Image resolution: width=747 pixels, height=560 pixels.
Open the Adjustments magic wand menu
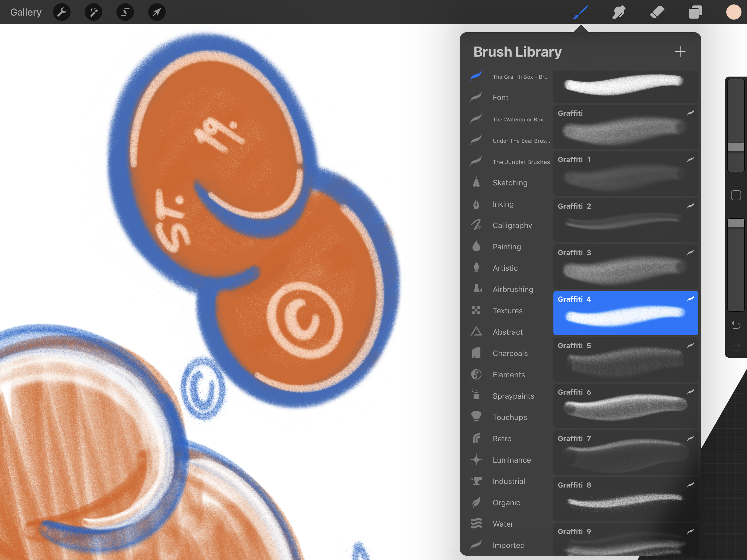coord(94,13)
